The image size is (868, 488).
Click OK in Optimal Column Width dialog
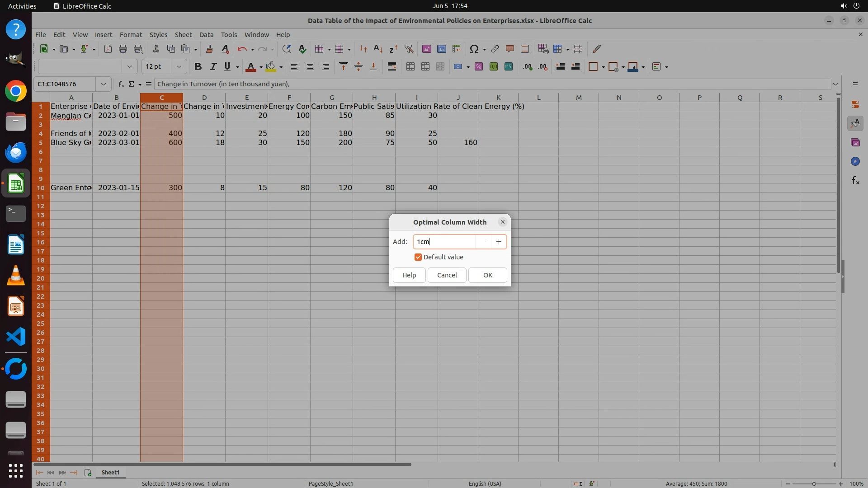tap(487, 275)
